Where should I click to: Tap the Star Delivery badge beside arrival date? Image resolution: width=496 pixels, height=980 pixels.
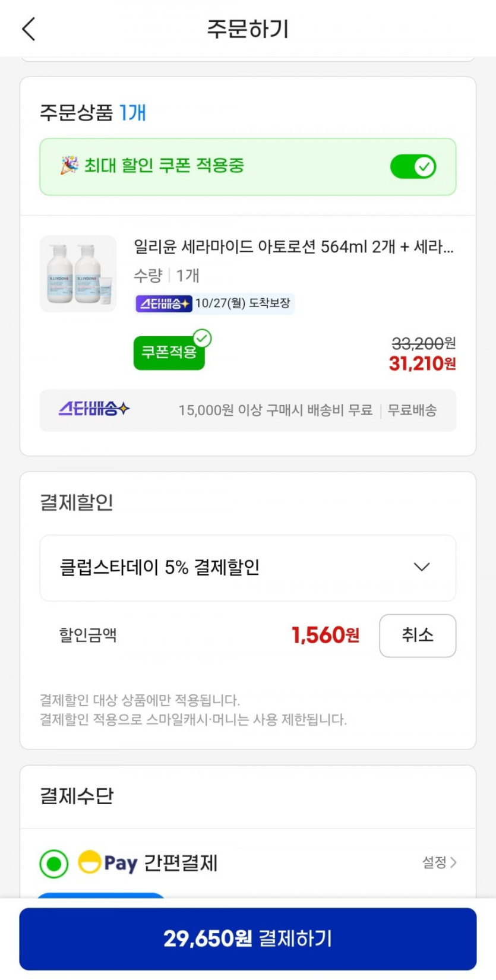click(163, 304)
